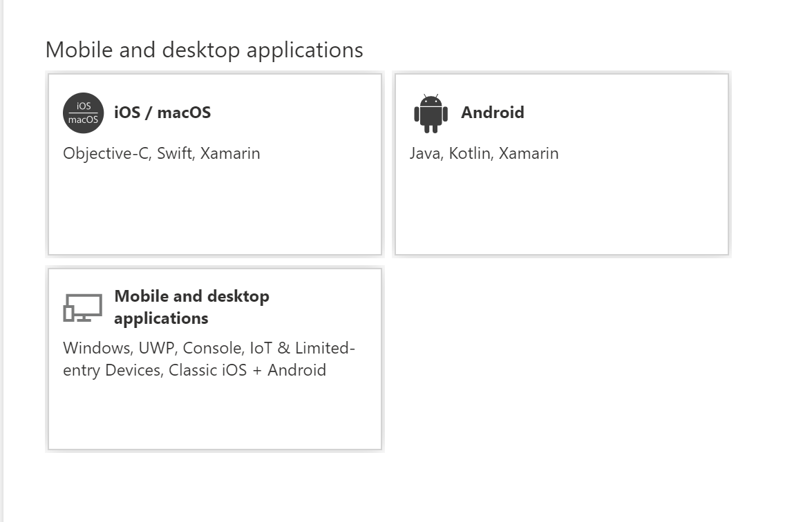The height and width of the screenshot is (522, 812).
Task: Click the Objective-C, Swift, Xamarin description
Action: click(162, 153)
